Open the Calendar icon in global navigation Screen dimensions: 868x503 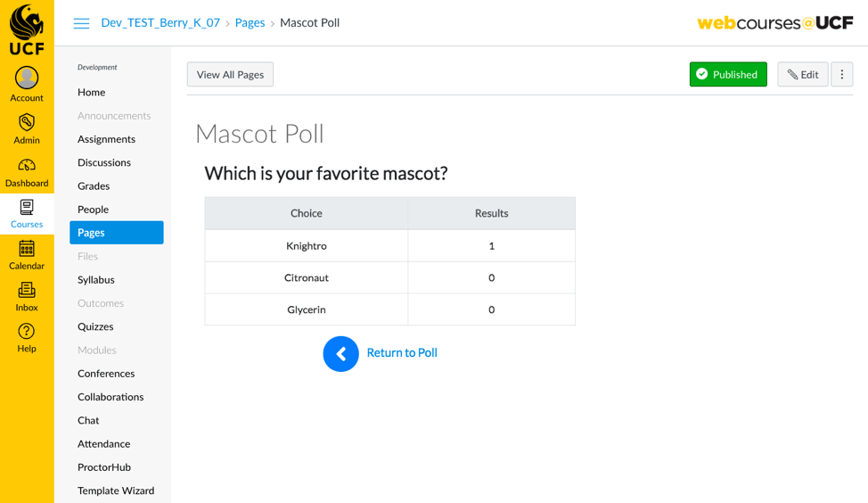pyautogui.click(x=27, y=249)
